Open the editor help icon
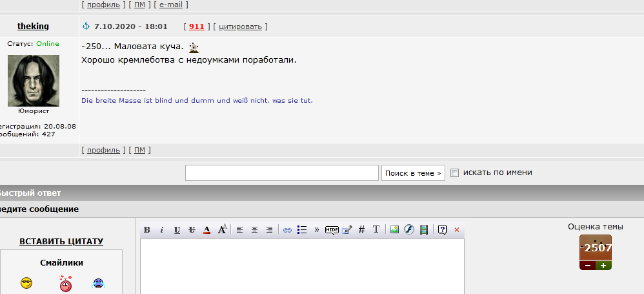 coord(442,230)
